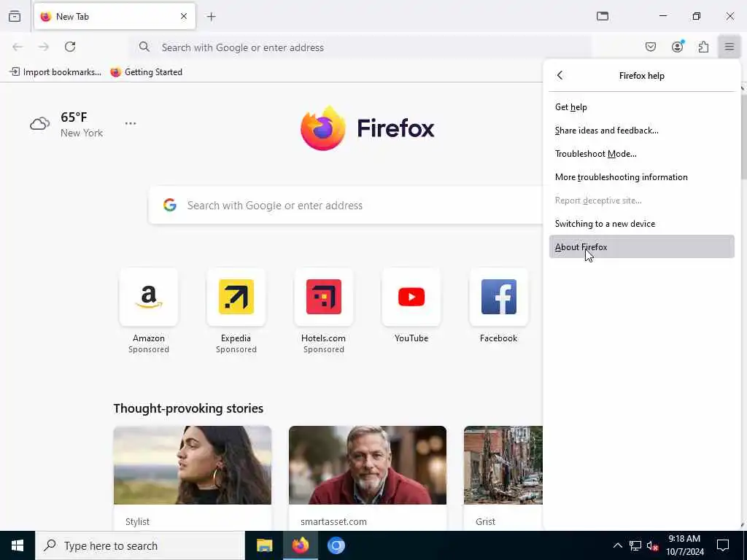
Task: Click the Firefox taskbar icon
Action: [x=300, y=545]
